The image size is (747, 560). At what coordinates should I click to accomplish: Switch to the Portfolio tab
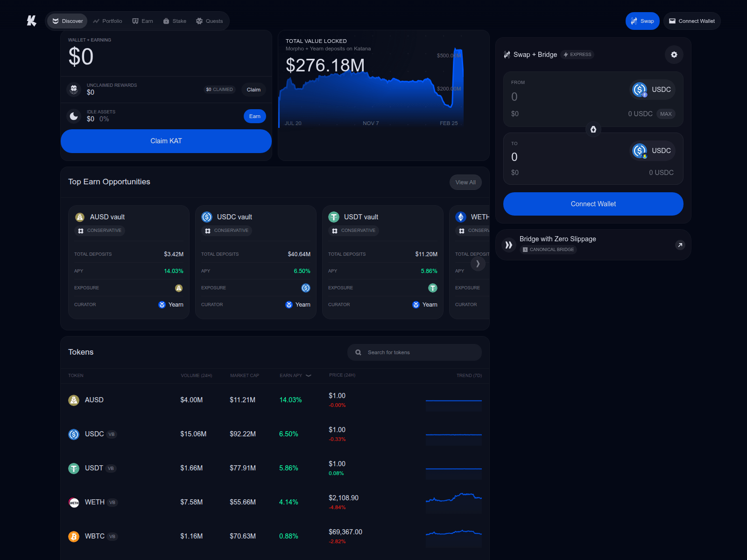coord(107,21)
